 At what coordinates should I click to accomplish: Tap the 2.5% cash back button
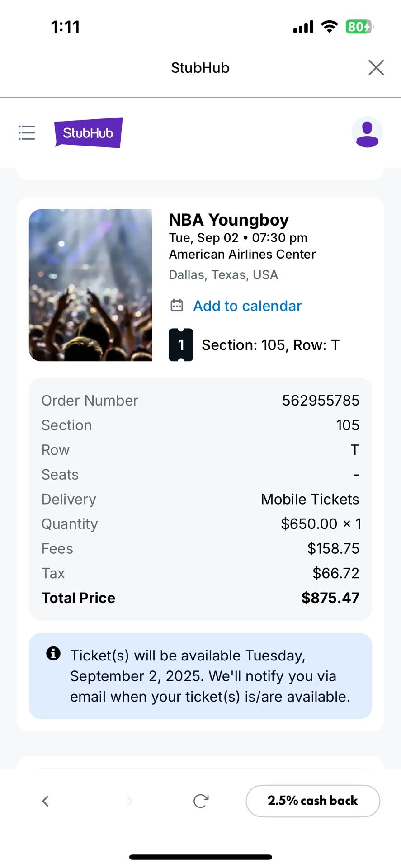tap(313, 801)
